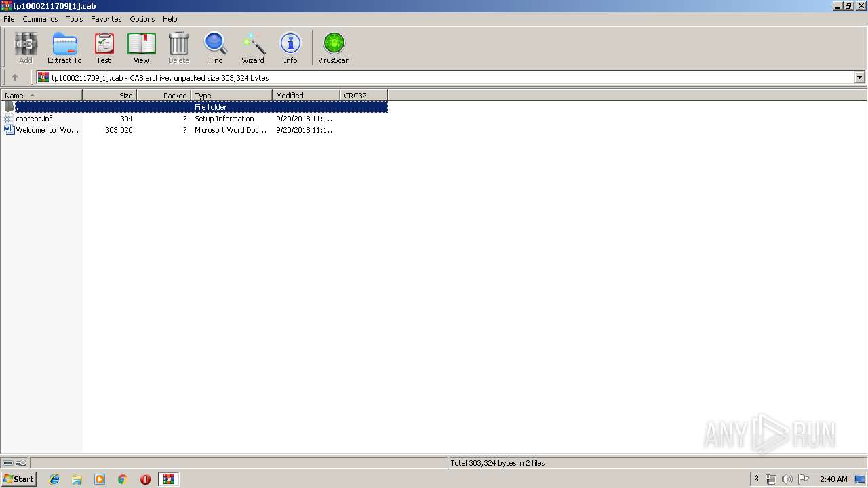Click the size value 303,020

point(119,130)
